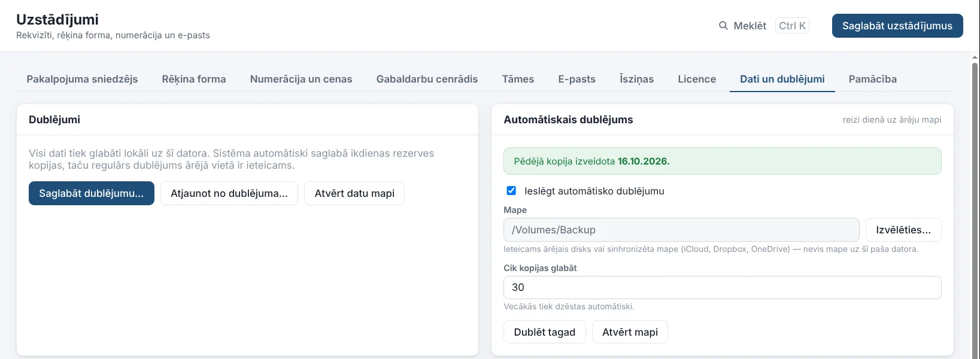
Task: Click Dati un dublējumi tab
Action: (x=782, y=79)
